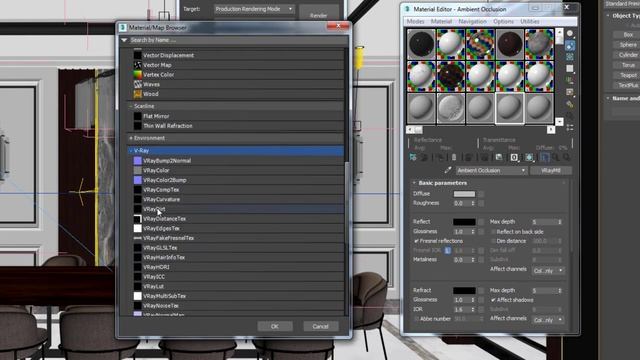Click the Roughness value field
This screenshot has height=360, width=640.
(x=462, y=203)
